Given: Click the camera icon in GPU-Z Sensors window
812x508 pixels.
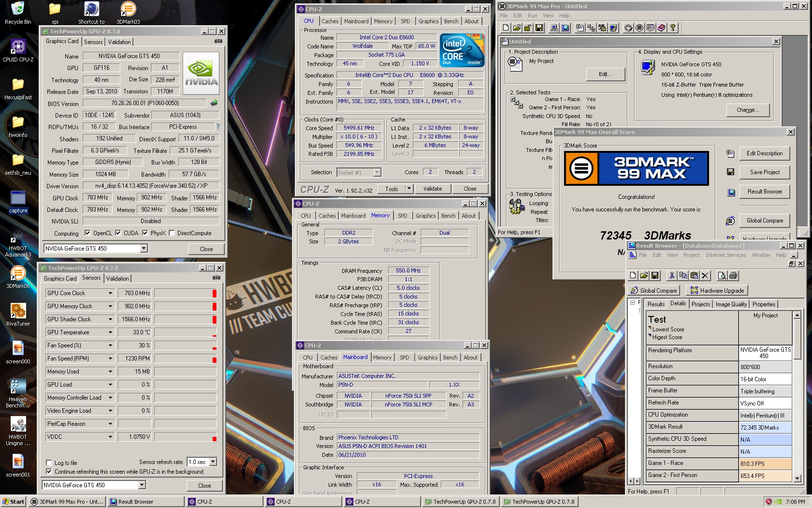Looking at the screenshot, I should [217, 278].
